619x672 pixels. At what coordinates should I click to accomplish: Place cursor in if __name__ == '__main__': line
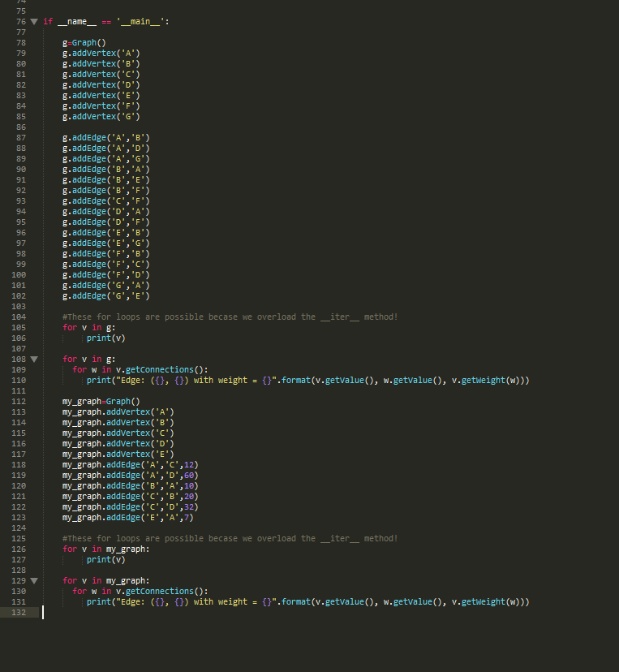[x=105, y=21]
